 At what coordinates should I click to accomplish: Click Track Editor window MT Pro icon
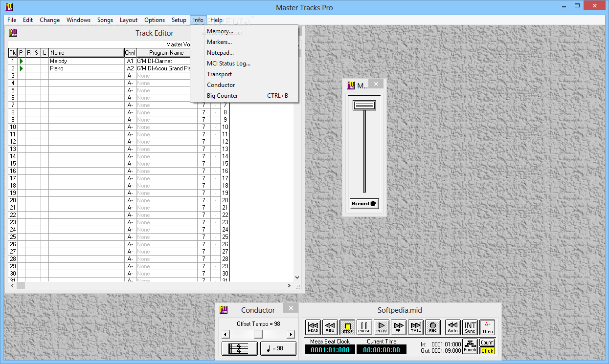coord(14,33)
